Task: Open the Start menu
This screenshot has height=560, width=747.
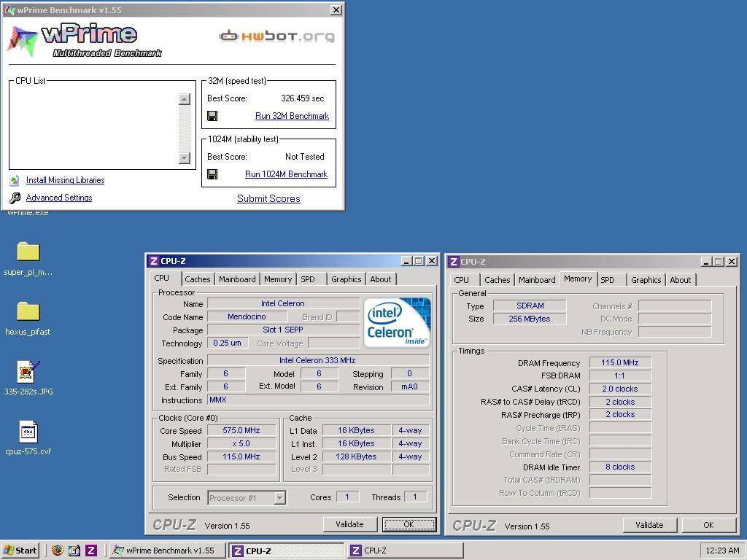Action: [20, 551]
